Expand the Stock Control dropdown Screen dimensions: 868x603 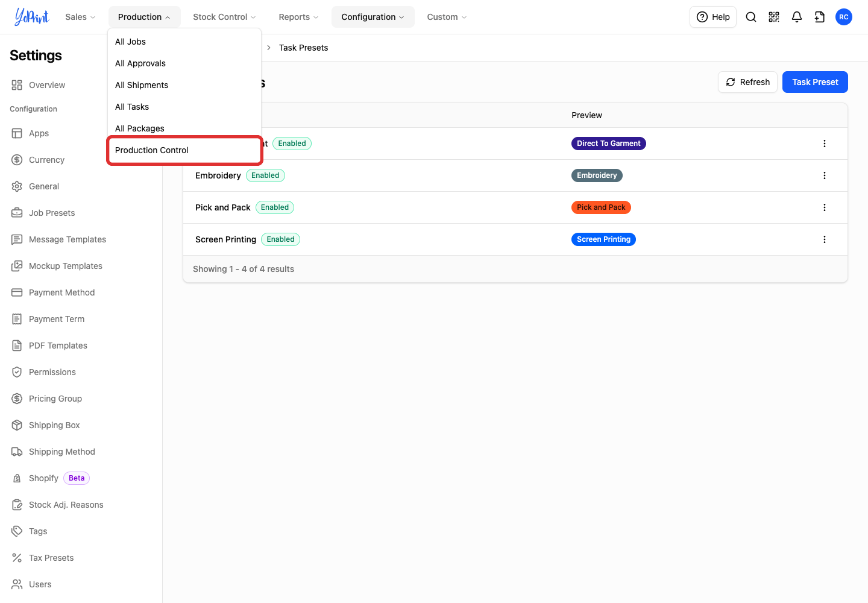(224, 17)
